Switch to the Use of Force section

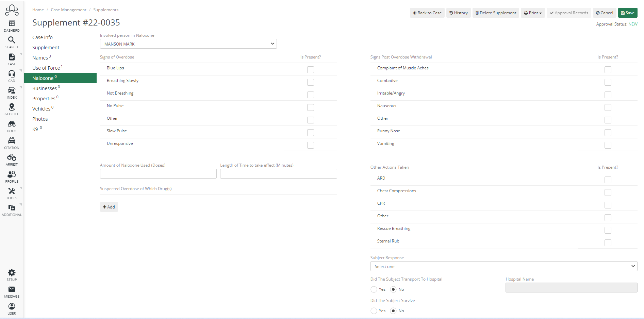tap(46, 68)
